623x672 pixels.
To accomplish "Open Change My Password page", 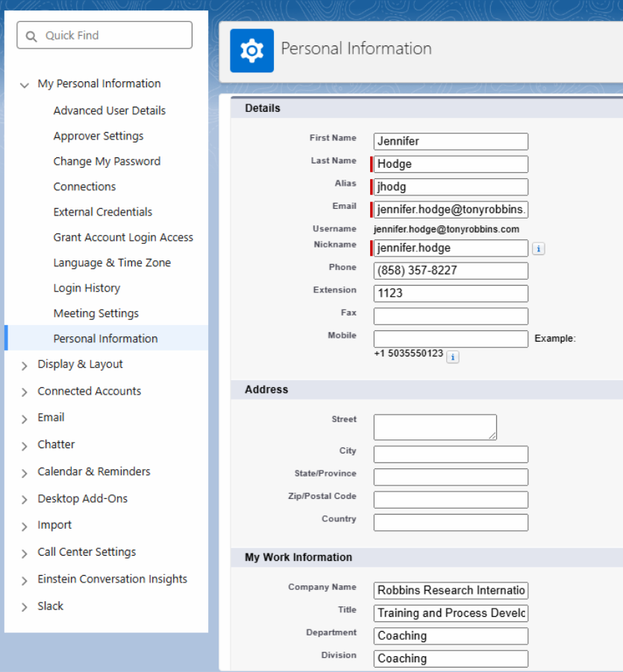I will pos(107,161).
